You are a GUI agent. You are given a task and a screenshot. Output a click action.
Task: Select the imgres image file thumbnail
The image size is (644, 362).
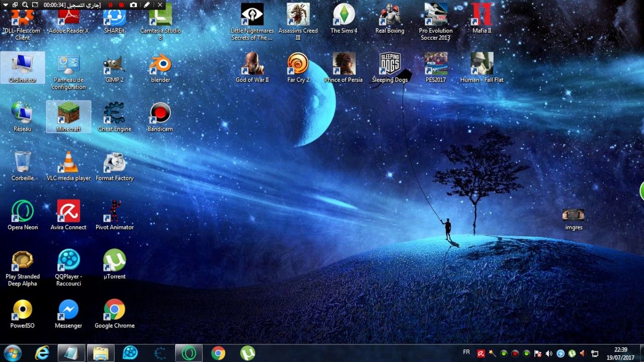pyautogui.click(x=574, y=219)
